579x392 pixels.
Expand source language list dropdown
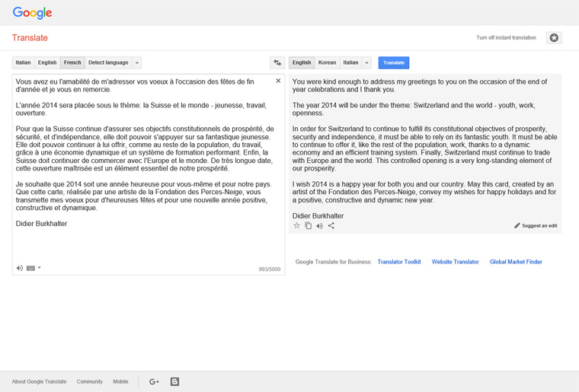click(137, 62)
